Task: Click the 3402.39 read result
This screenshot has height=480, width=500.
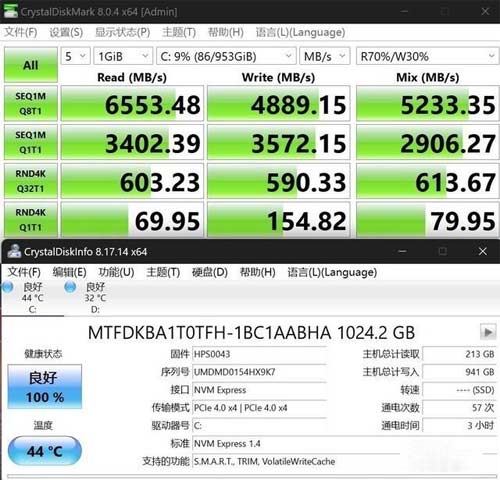Action: [x=132, y=142]
